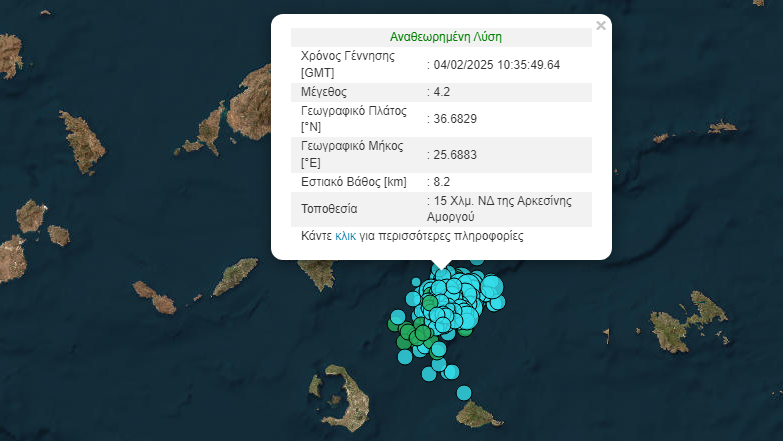Close the earthquake info popup
783x441 pixels.
pos(600,26)
